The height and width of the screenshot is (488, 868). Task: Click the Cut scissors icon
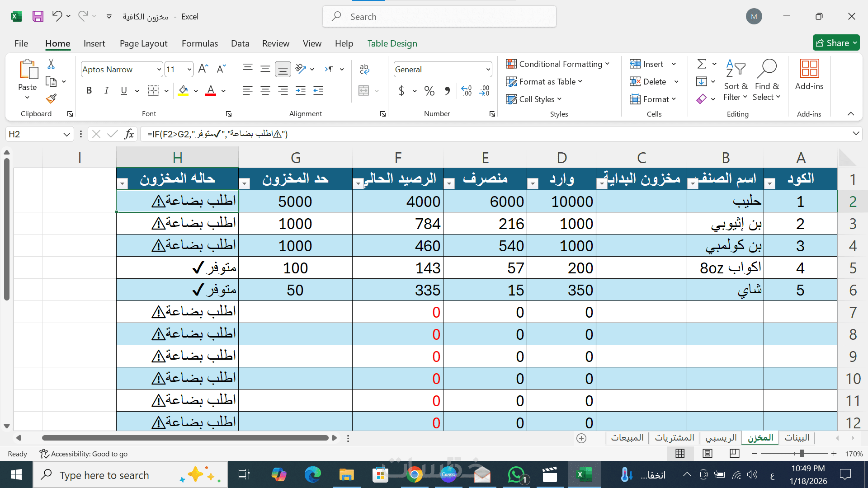click(x=51, y=65)
